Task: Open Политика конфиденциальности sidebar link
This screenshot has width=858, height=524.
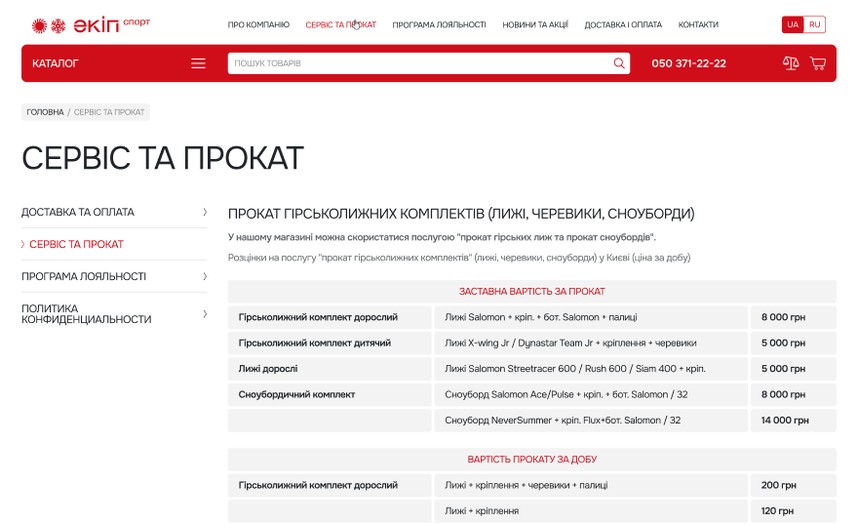Action: (86, 314)
